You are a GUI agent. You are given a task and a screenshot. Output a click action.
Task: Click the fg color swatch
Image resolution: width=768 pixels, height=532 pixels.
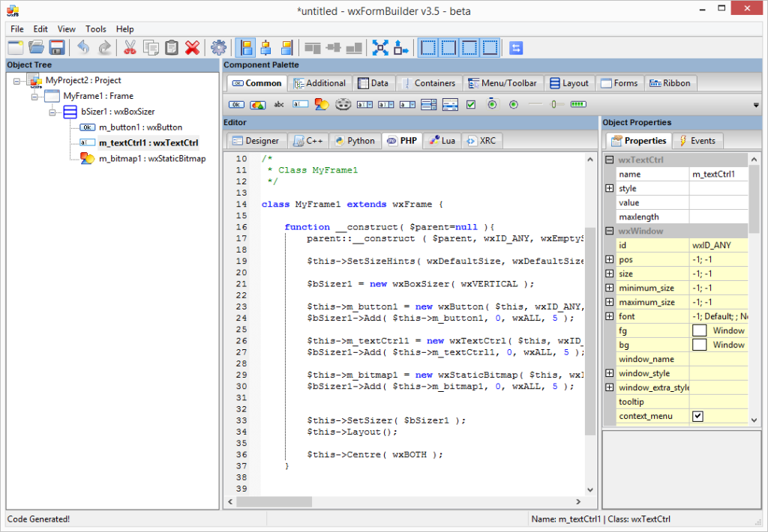point(699,331)
